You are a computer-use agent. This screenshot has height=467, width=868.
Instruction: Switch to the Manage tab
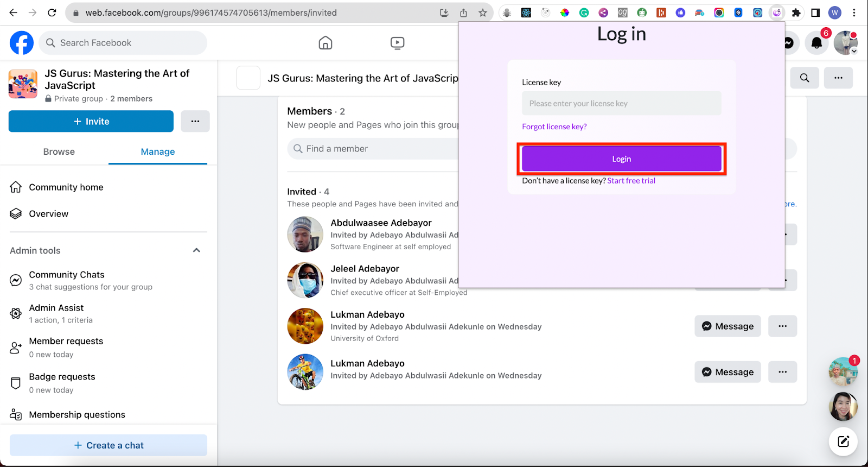coord(158,152)
